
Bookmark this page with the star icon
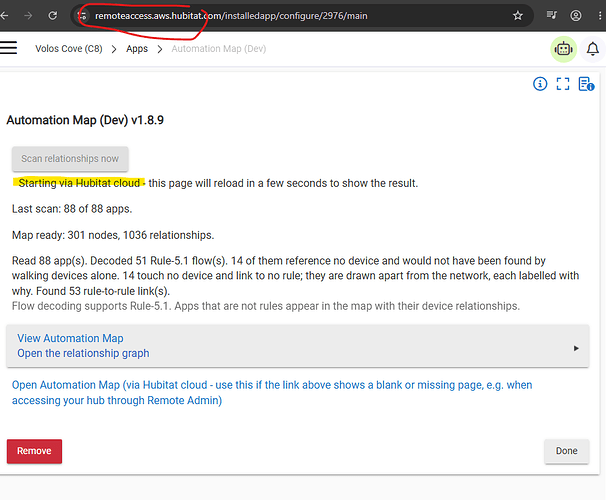point(517,15)
